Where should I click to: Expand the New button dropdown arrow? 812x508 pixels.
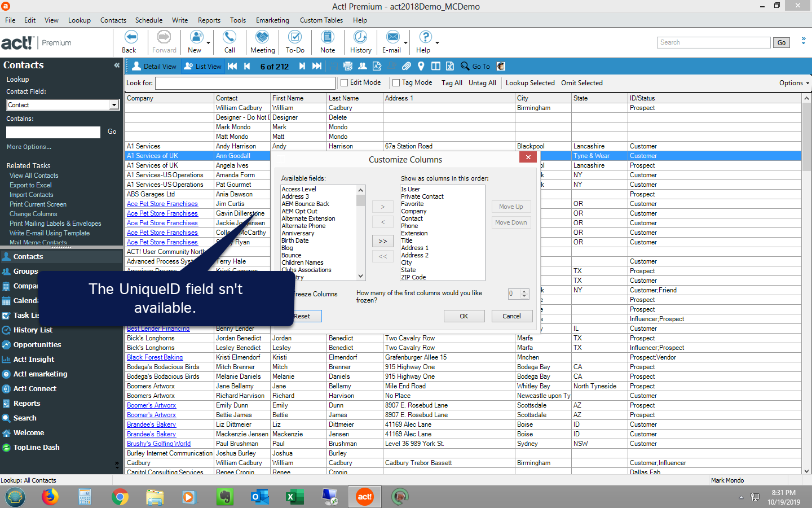tap(209, 42)
